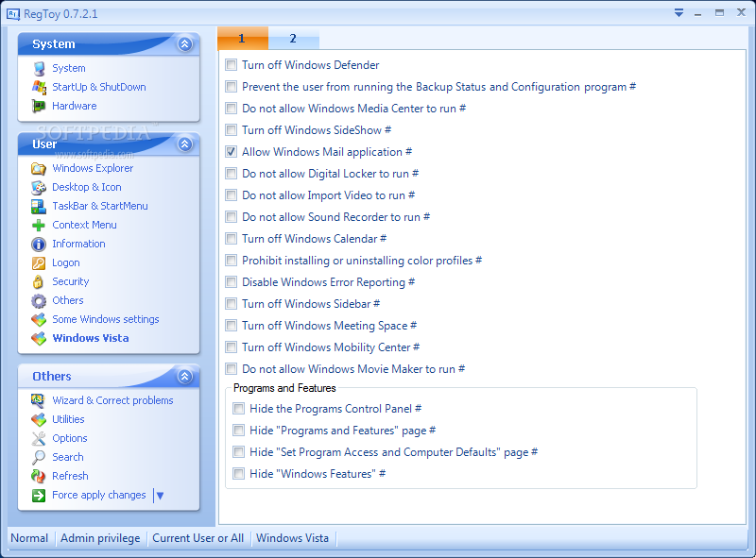Click the blue Information icon
This screenshot has height=558, width=756.
click(39, 244)
